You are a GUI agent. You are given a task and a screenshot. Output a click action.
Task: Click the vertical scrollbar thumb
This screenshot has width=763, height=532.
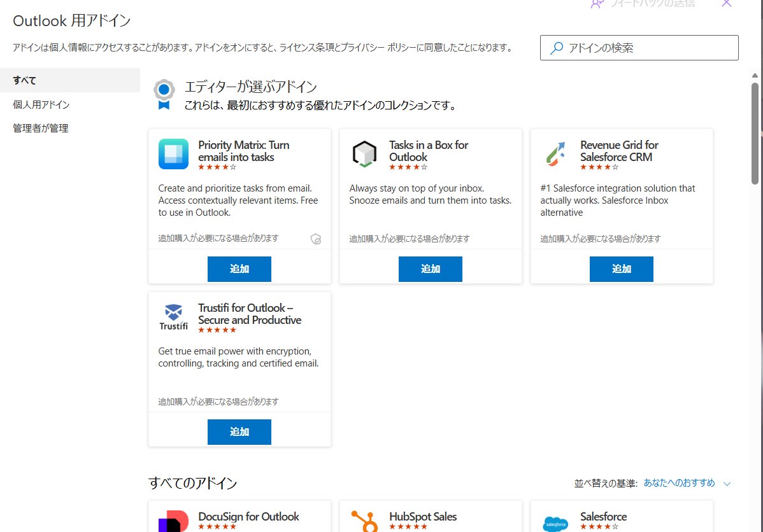(755, 134)
